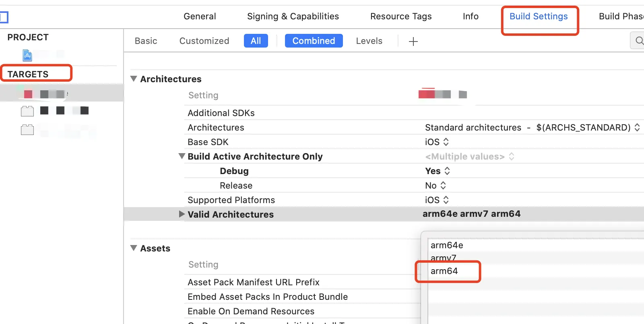
Task: Switch view to Levels
Action: pos(369,41)
